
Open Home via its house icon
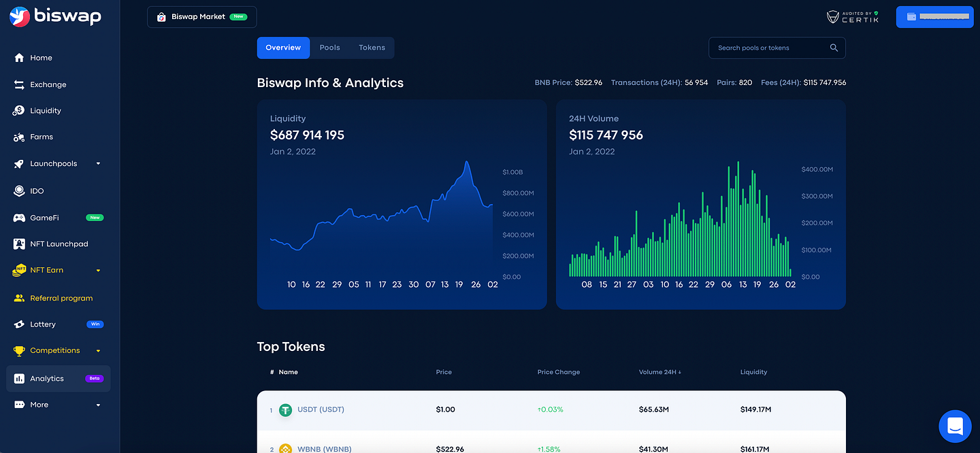point(19,58)
